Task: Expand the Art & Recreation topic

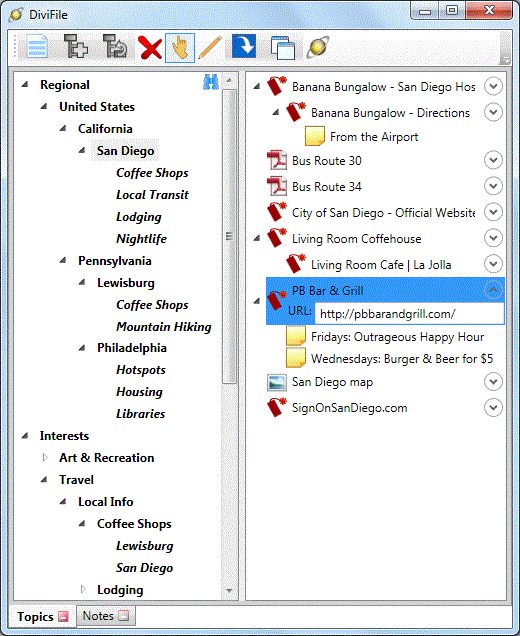Action: click(x=45, y=458)
